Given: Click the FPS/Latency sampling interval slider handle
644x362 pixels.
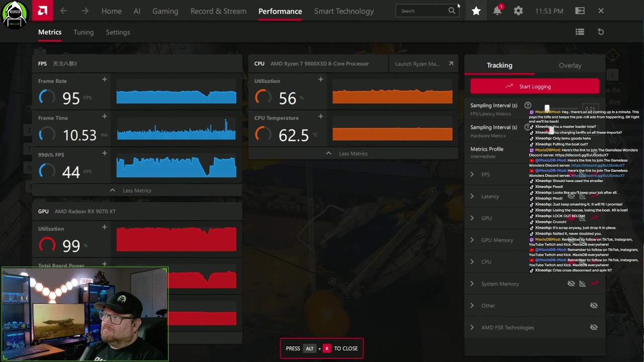Looking at the screenshot, I should point(547,108).
